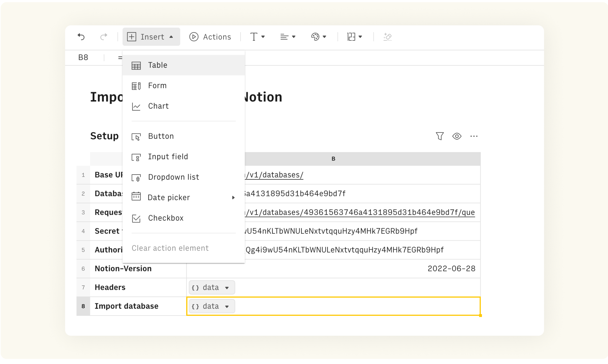This screenshot has width=608, height=364.
Task: Collapse the Insert dropdown menu
Action: (x=151, y=37)
